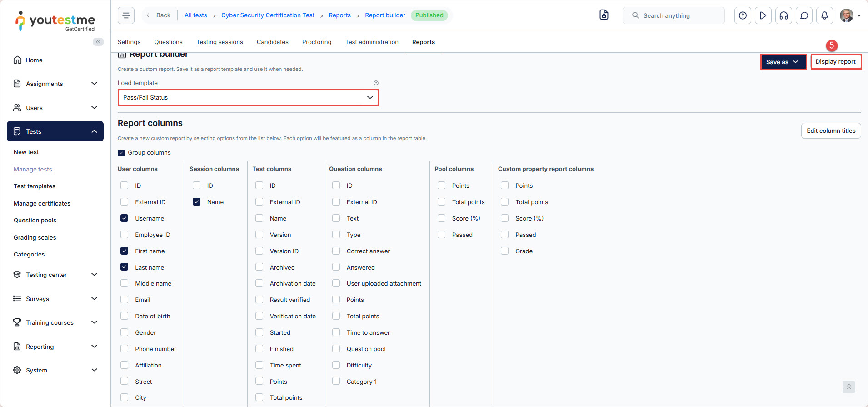Screen dimensions: 868x407
Task: Click the Display report button
Action: click(835, 62)
